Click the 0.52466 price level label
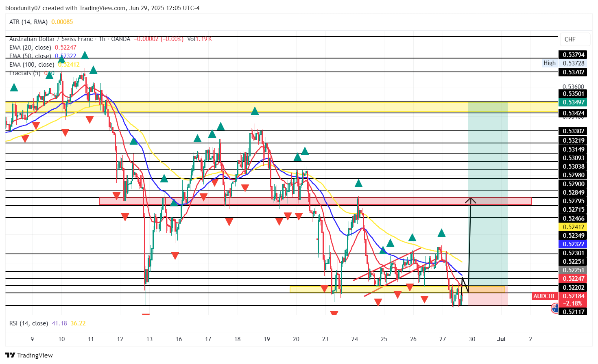This screenshot has width=598, height=364. (574, 219)
